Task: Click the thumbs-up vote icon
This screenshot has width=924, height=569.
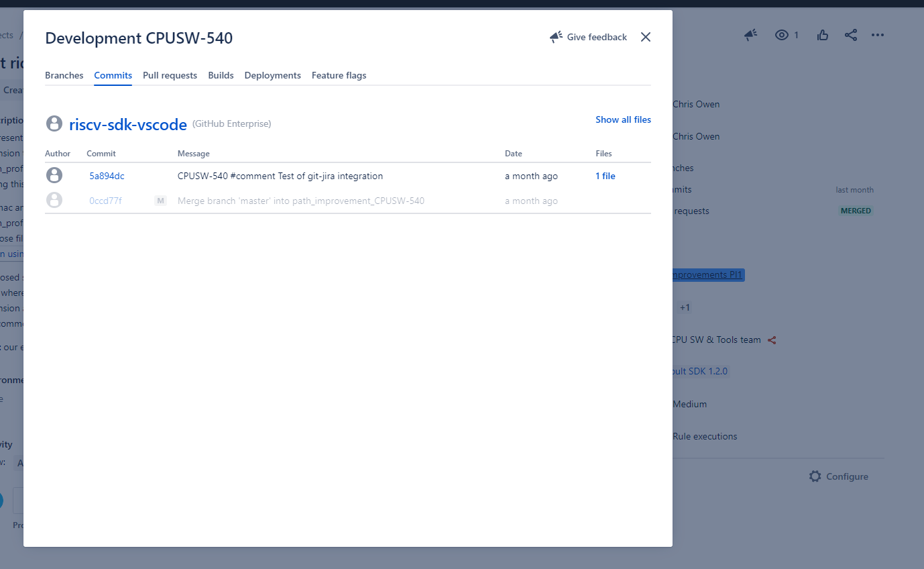Action: tap(823, 35)
